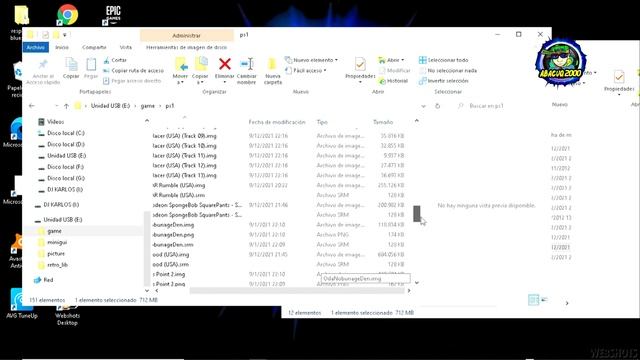Open the address bar history dropdown
Image resolution: width=640 pixels, height=360 pixels.
coord(423,106)
